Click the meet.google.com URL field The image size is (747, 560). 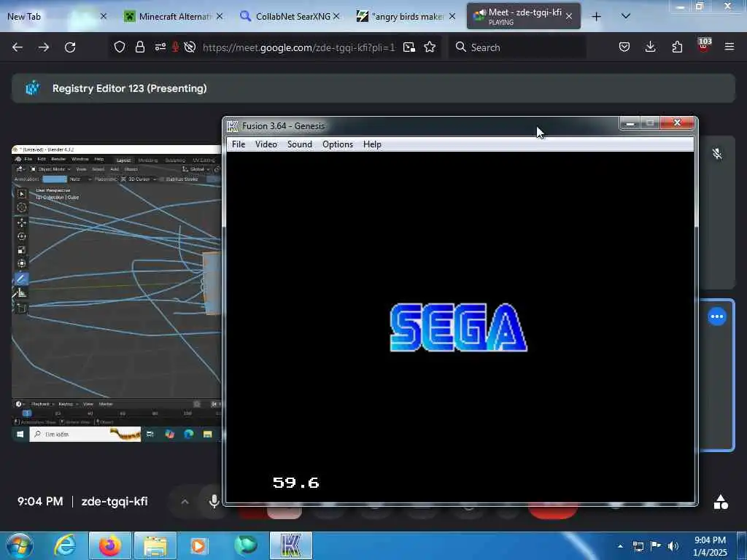pos(298,47)
